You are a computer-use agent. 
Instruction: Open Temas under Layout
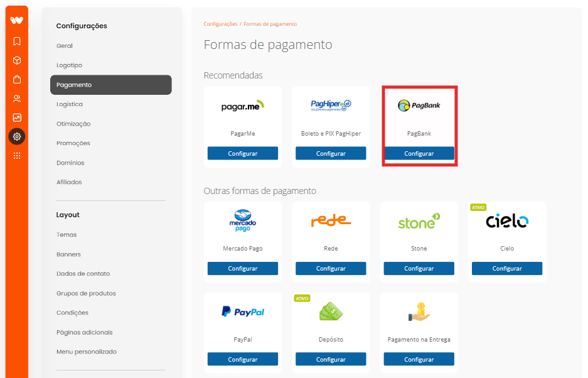[x=67, y=235]
